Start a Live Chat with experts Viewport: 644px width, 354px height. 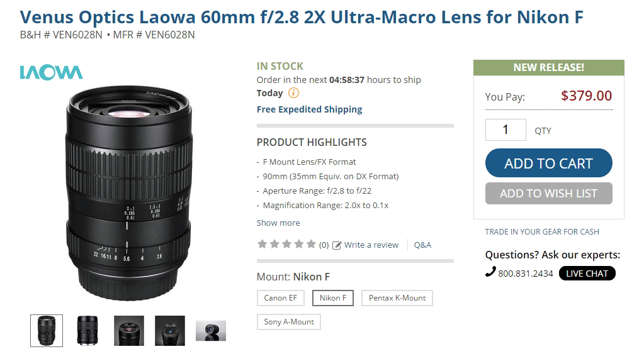pos(587,274)
